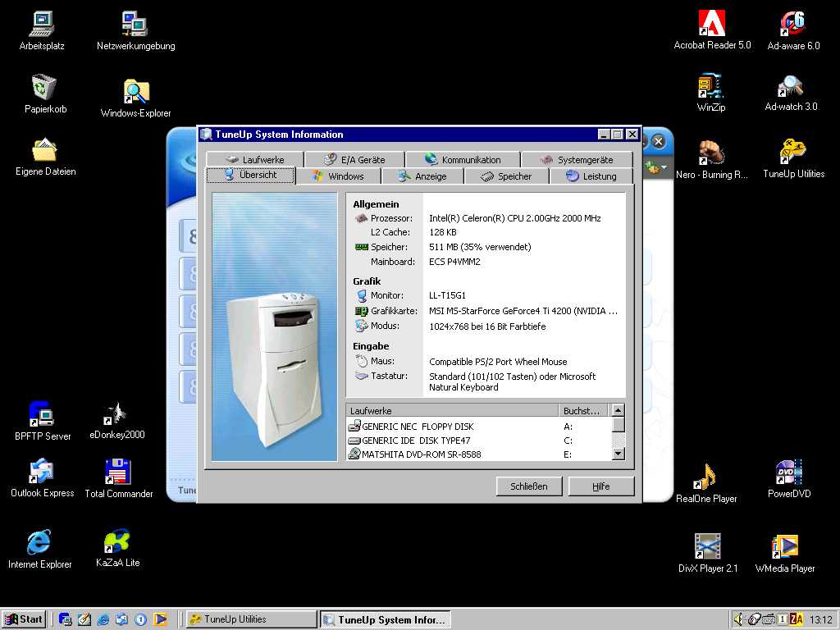Click the drive list scroll down arrow
The image size is (840, 630).
point(619,454)
